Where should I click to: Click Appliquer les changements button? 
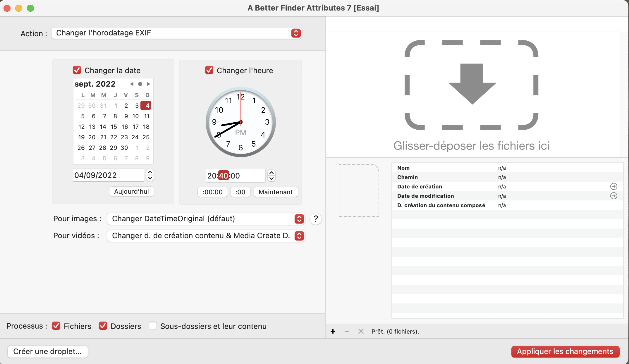tap(565, 351)
